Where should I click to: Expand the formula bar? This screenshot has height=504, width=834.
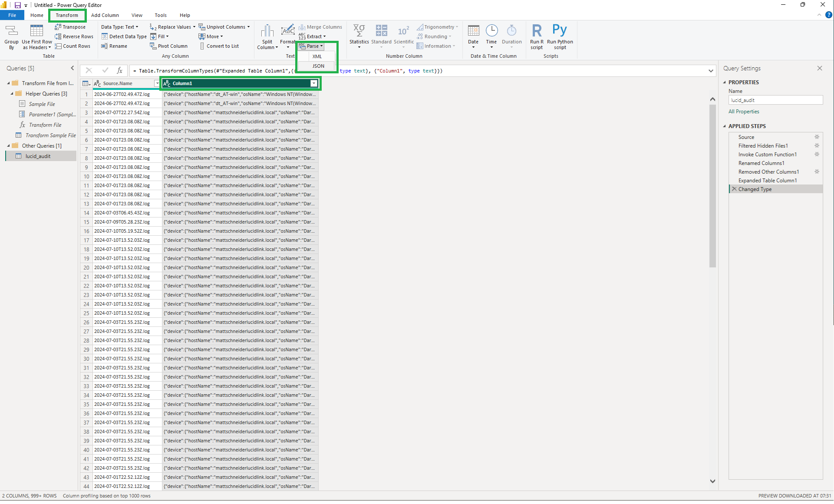click(x=711, y=71)
